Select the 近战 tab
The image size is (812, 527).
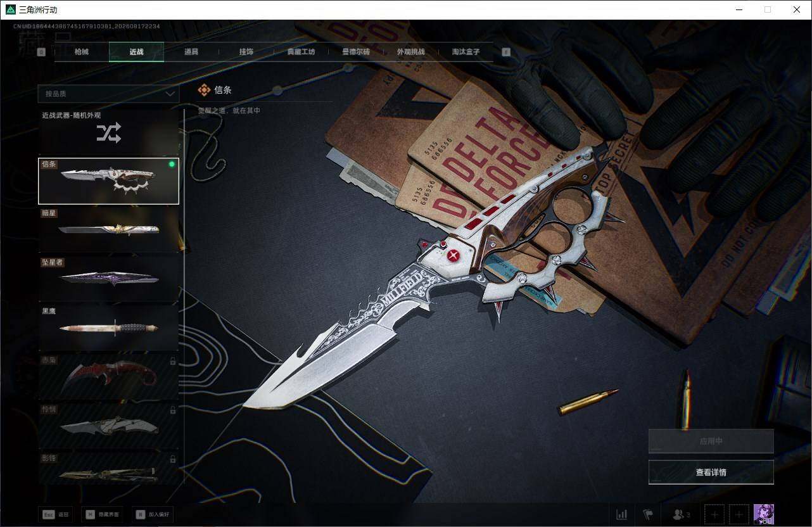[x=136, y=51]
